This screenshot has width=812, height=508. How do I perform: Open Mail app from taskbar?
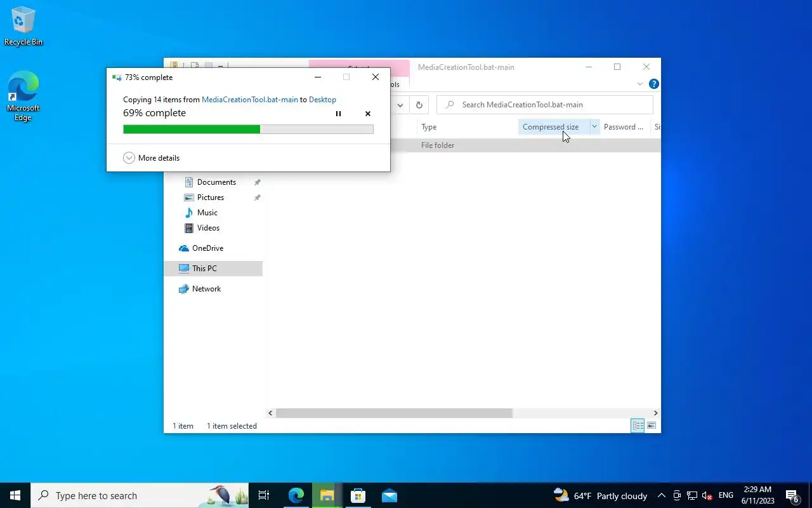tap(390, 495)
